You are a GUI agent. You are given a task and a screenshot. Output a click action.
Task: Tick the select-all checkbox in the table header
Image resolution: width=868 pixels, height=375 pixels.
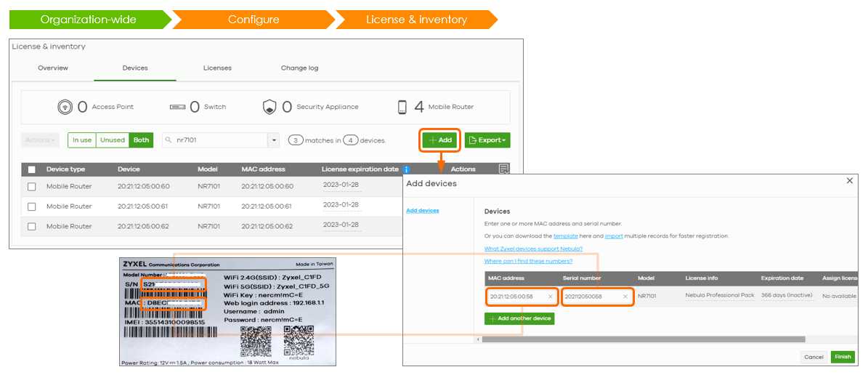[31, 169]
